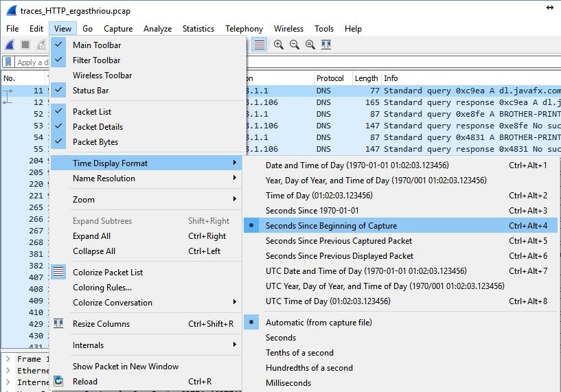Choose Time of Day (01:02:03.123456)
561x392 pixels.
[x=400, y=195]
